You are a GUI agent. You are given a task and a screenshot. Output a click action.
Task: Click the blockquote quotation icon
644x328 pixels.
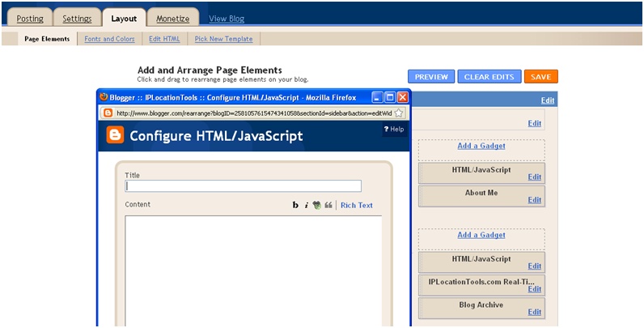328,205
